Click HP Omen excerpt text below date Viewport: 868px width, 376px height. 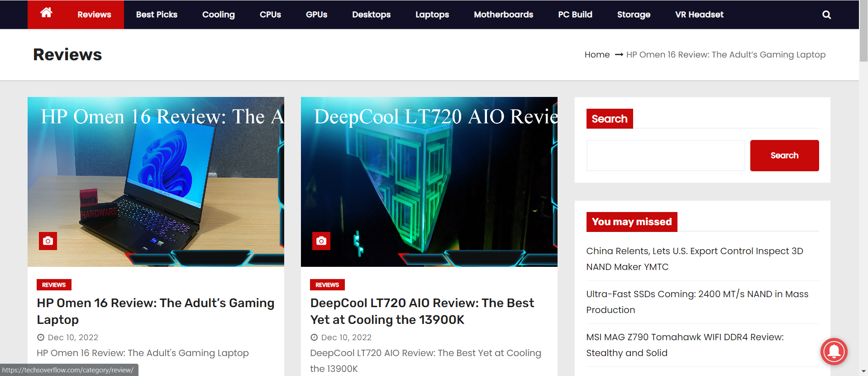point(143,353)
